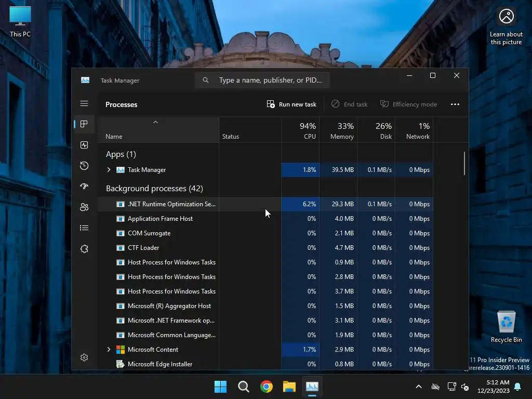
Task: Open the Task Manager hamburger navigation menu
Action: 84,103
